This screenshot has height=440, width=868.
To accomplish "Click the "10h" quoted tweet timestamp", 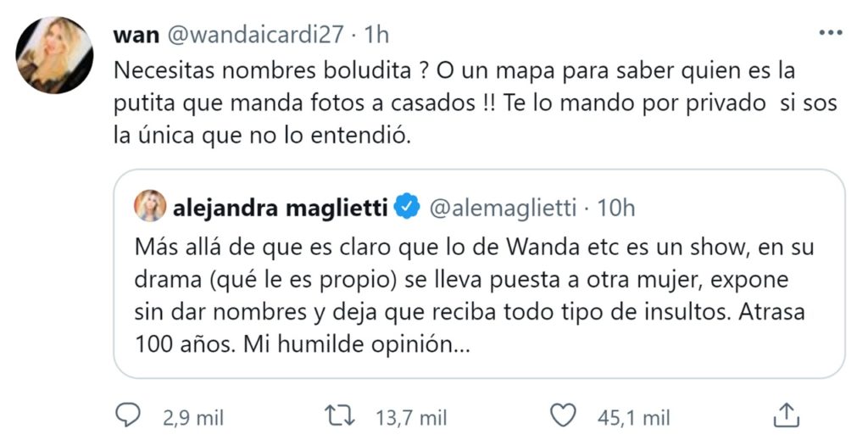I will point(616,205).
